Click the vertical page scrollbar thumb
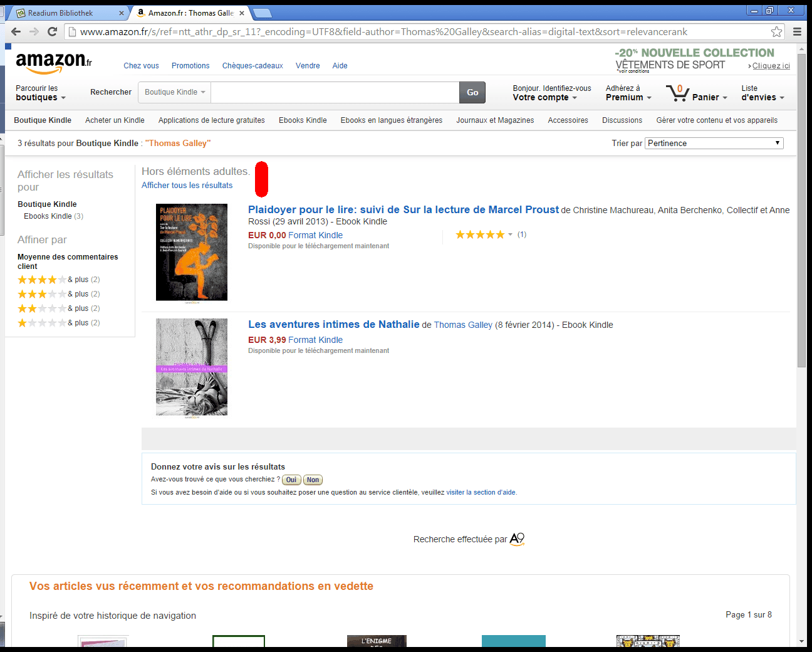The width and height of the screenshot is (812, 652). pos(801,210)
